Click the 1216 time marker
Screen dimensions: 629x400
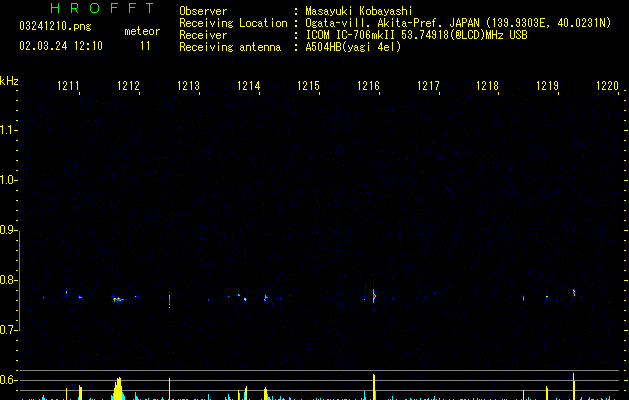click(x=368, y=86)
